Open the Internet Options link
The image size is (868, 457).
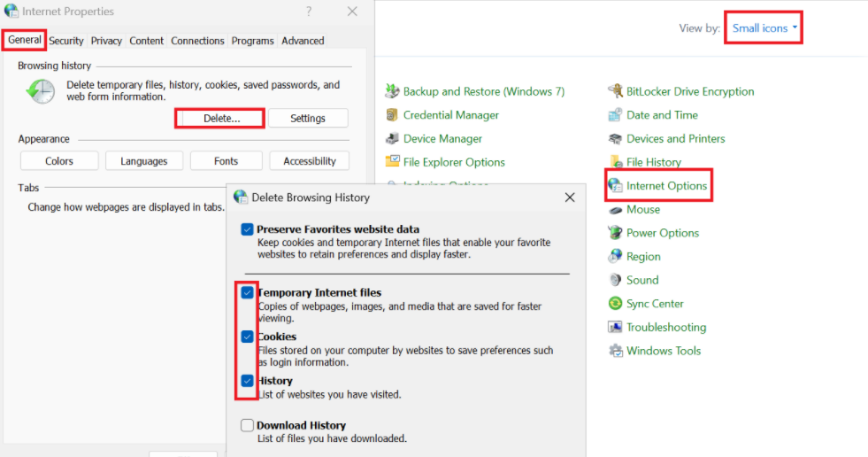tap(666, 186)
